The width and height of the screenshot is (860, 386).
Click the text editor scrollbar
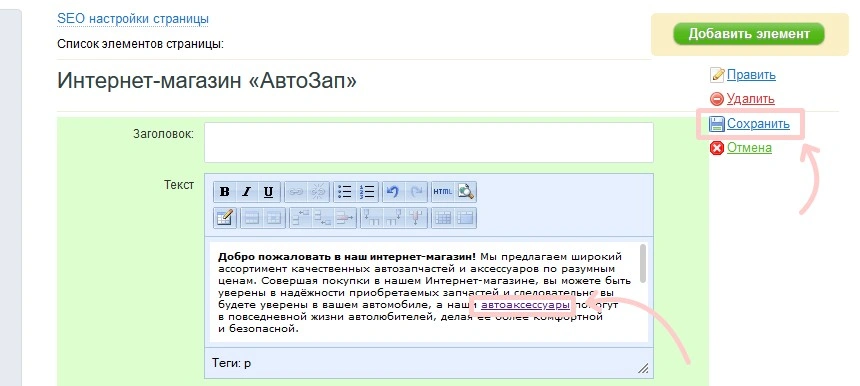643,264
